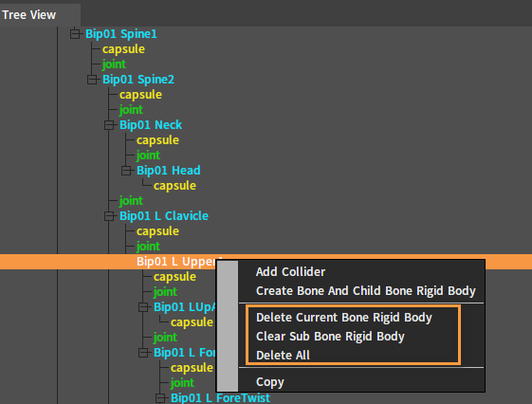The height and width of the screenshot is (404, 532).
Task: Collapse the Bip01 Neck node
Action: coord(109,125)
